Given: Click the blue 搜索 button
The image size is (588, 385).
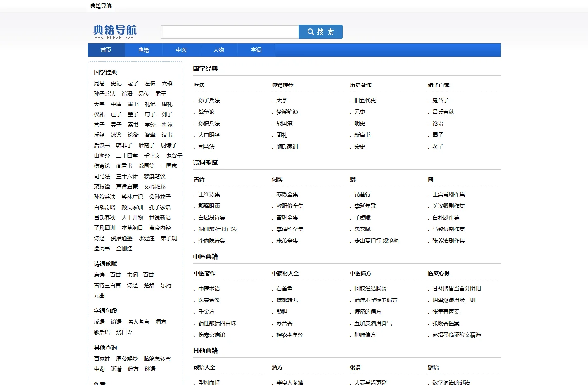Looking at the screenshot, I should [x=320, y=32].
